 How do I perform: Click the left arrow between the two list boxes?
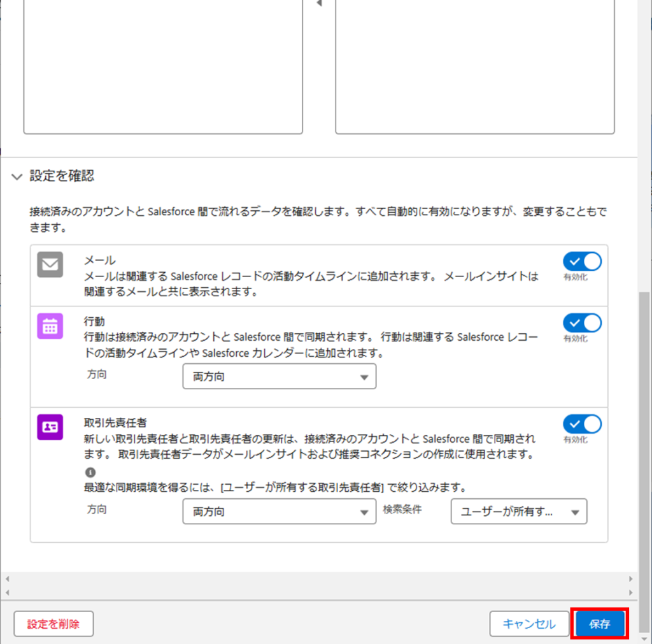[x=319, y=3]
